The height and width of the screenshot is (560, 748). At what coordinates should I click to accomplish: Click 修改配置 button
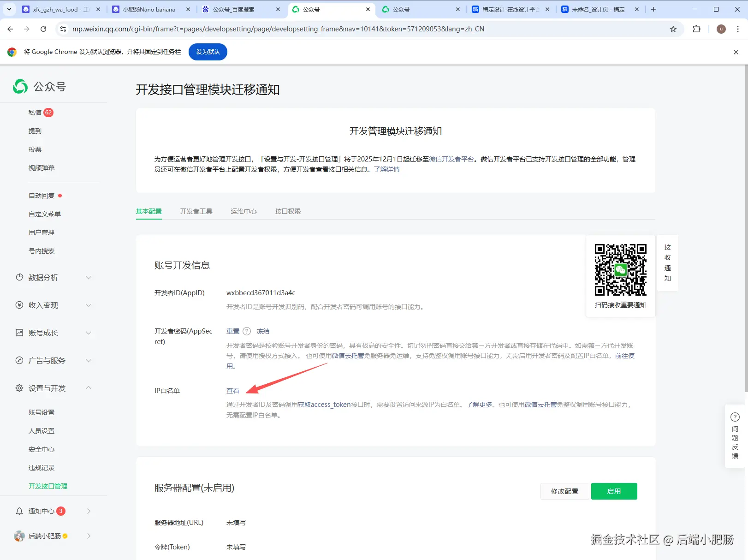(564, 491)
